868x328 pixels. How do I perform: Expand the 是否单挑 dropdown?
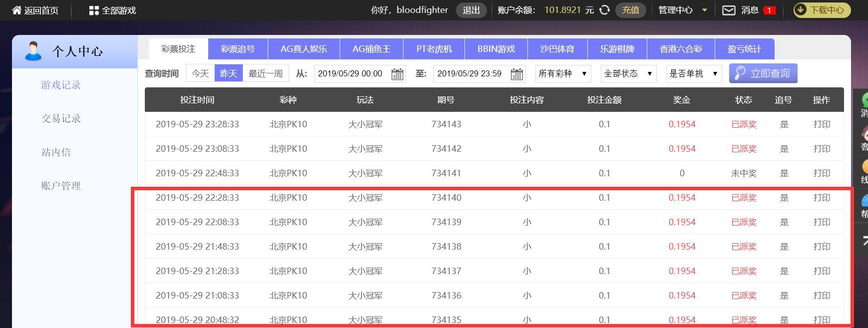pos(694,73)
